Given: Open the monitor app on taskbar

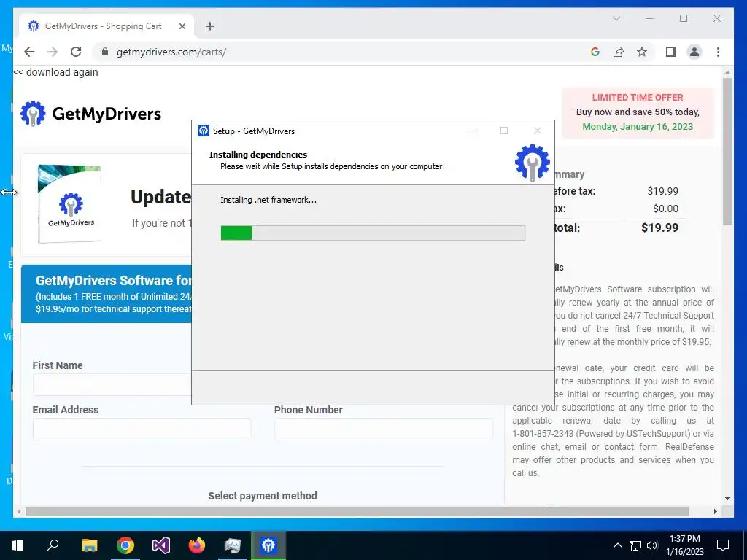Looking at the screenshot, I should coord(233,545).
